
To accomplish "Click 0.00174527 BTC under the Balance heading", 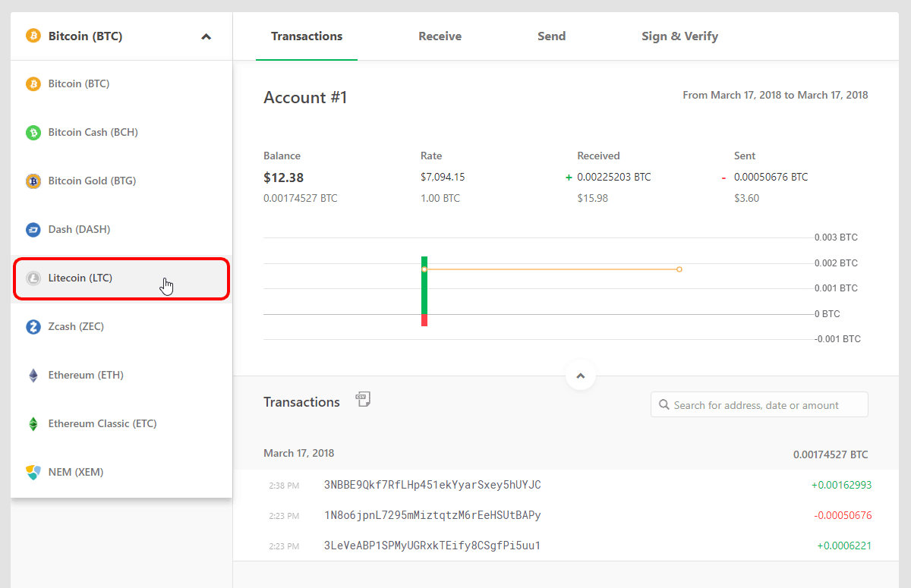I will (301, 199).
